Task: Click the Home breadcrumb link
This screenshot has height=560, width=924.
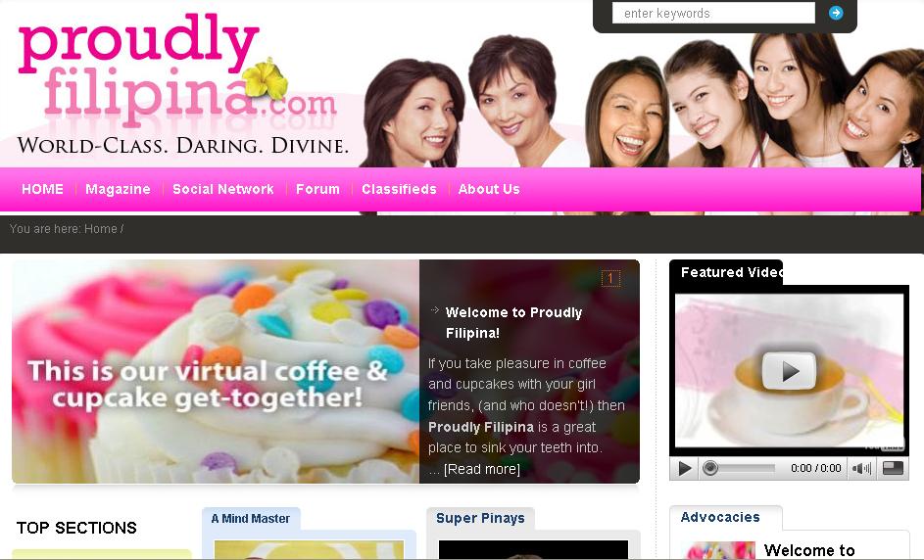Action: click(x=101, y=229)
